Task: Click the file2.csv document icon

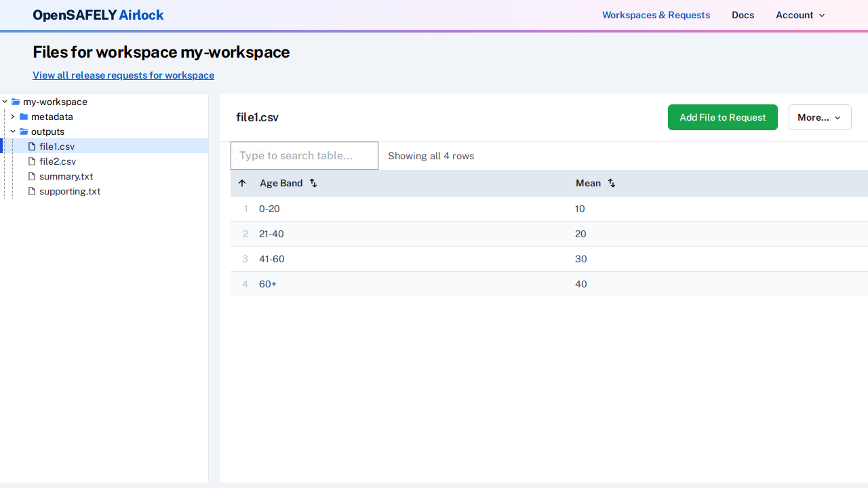Action: coord(31,161)
